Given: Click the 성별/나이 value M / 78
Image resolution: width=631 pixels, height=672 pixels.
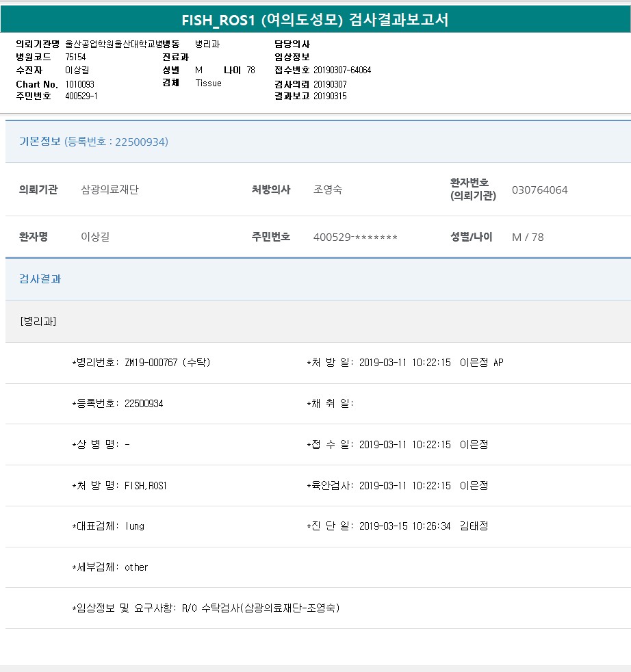Looking at the screenshot, I should coord(528,237).
